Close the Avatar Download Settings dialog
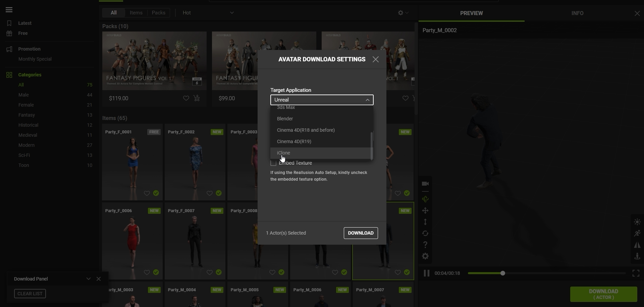This screenshot has height=307, width=644. coord(376,59)
